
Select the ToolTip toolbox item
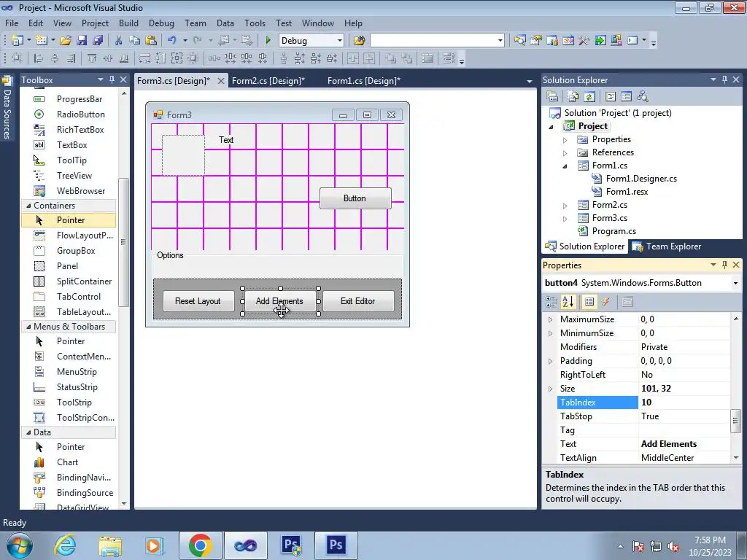69,160
